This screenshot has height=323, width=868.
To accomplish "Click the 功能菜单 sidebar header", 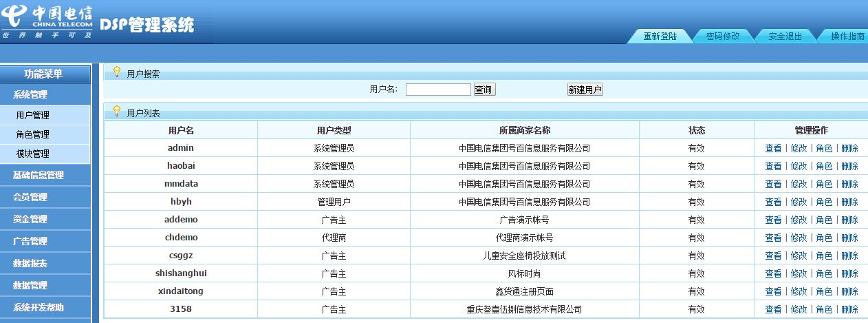I will (45, 74).
